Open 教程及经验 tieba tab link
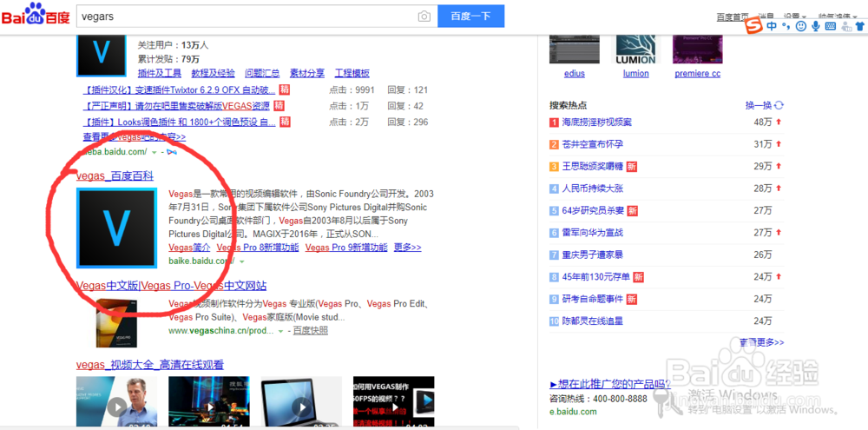Image resolution: width=868 pixels, height=430 pixels. [x=214, y=73]
